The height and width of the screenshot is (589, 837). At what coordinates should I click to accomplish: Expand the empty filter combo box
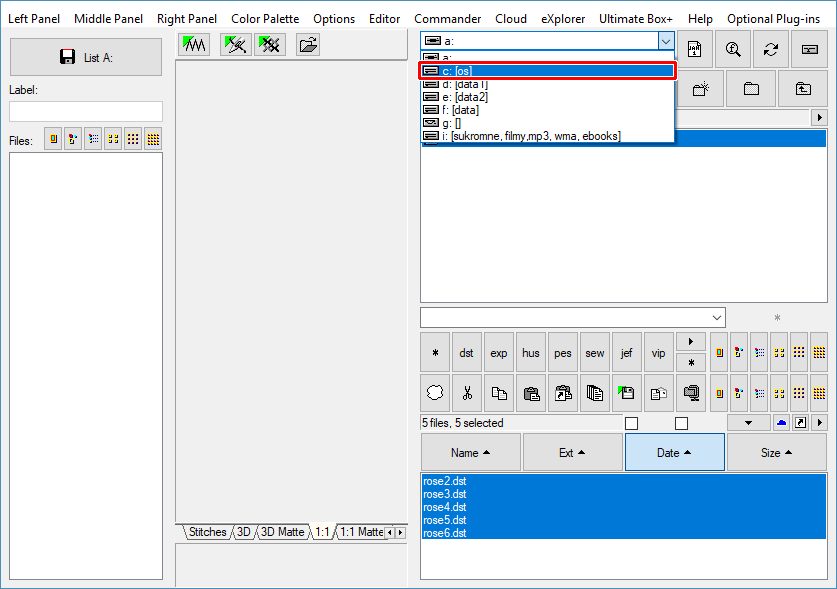coord(716,318)
